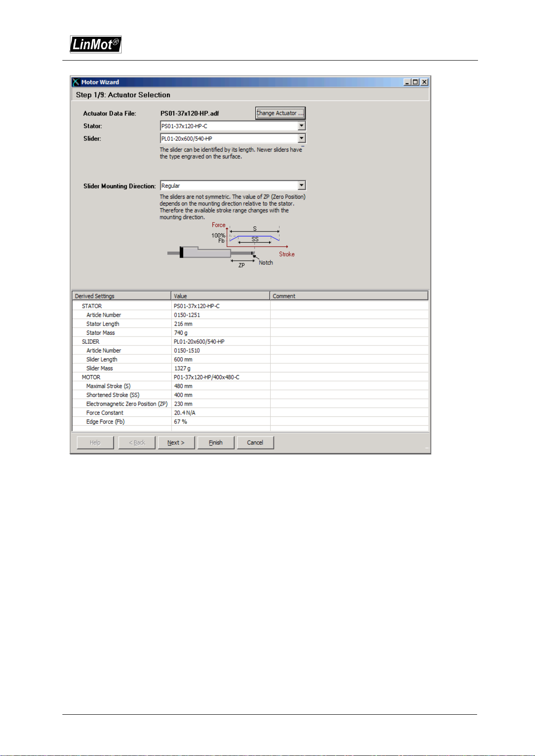Select the STATOR row

tap(250, 306)
